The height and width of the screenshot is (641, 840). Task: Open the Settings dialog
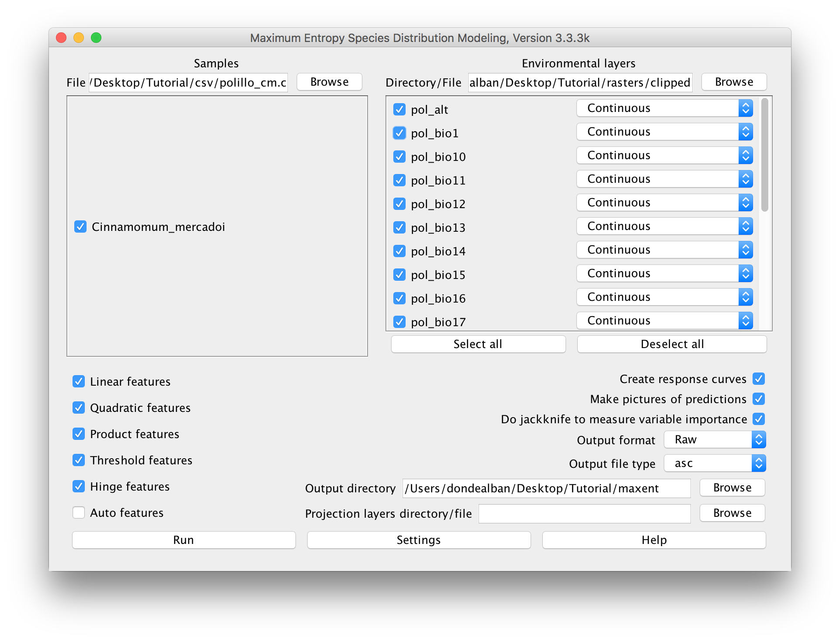pos(419,540)
